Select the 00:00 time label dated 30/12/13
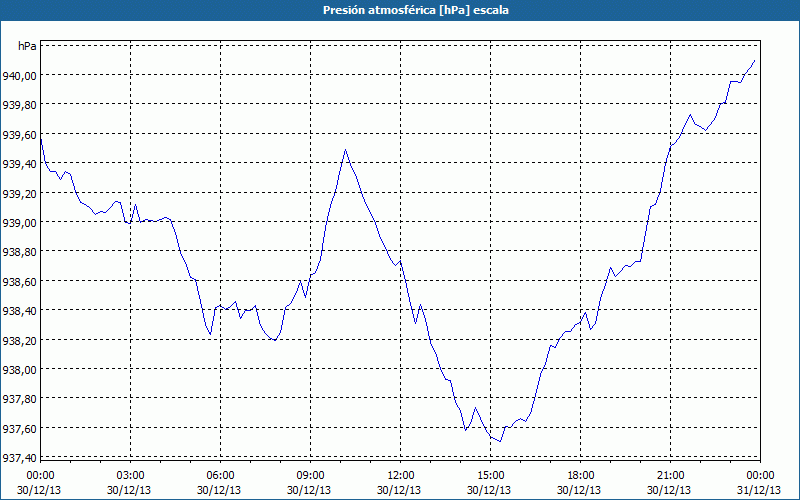This screenshot has width=800, height=500. (x=40, y=476)
